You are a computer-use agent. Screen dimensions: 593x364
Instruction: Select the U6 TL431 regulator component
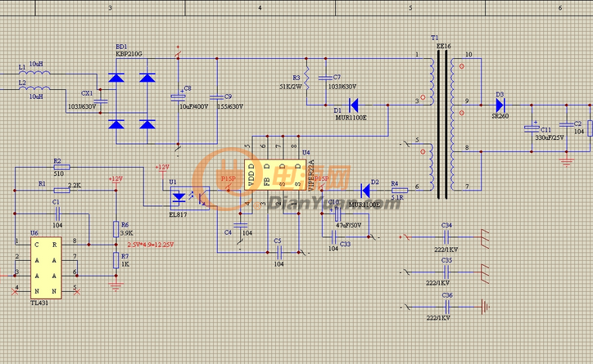44,267
